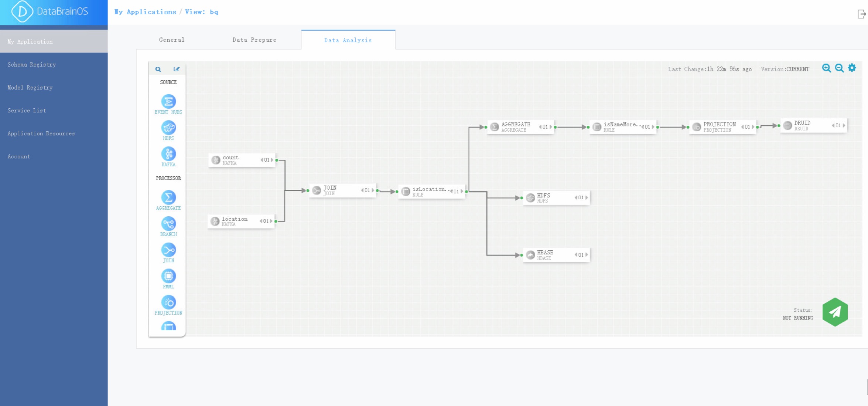Select the DRUID sink node
Viewport: 868px width, 406px height.
(813, 126)
